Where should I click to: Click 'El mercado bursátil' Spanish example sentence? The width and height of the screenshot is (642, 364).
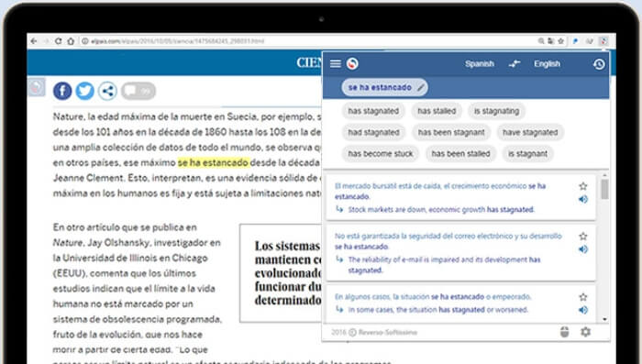tap(440, 191)
